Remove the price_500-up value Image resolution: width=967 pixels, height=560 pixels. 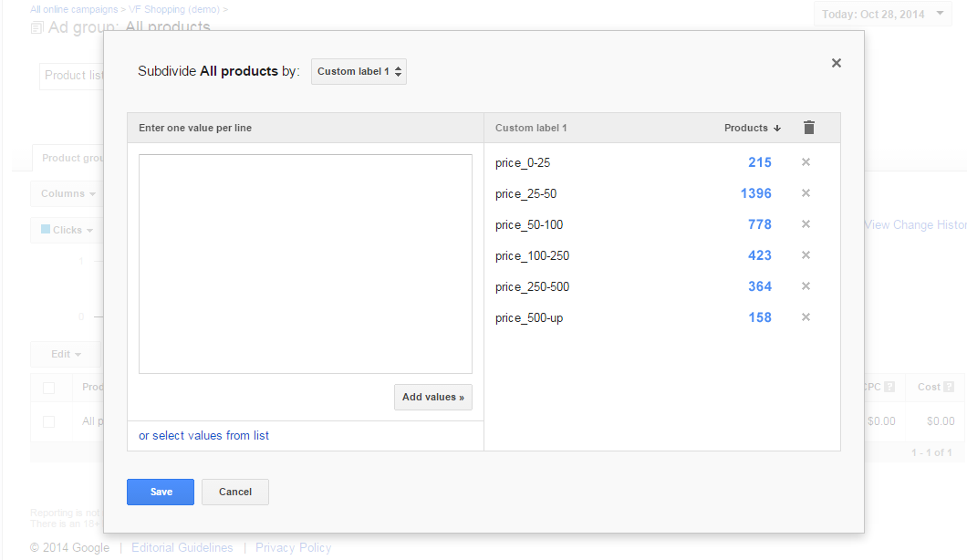tap(806, 317)
